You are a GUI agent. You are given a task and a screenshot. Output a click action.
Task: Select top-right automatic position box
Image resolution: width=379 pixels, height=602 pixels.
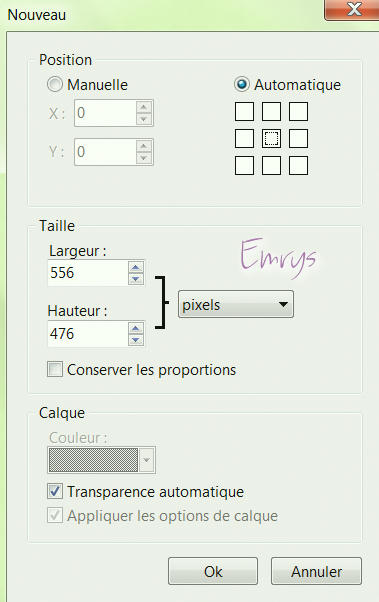pyautogui.click(x=298, y=112)
